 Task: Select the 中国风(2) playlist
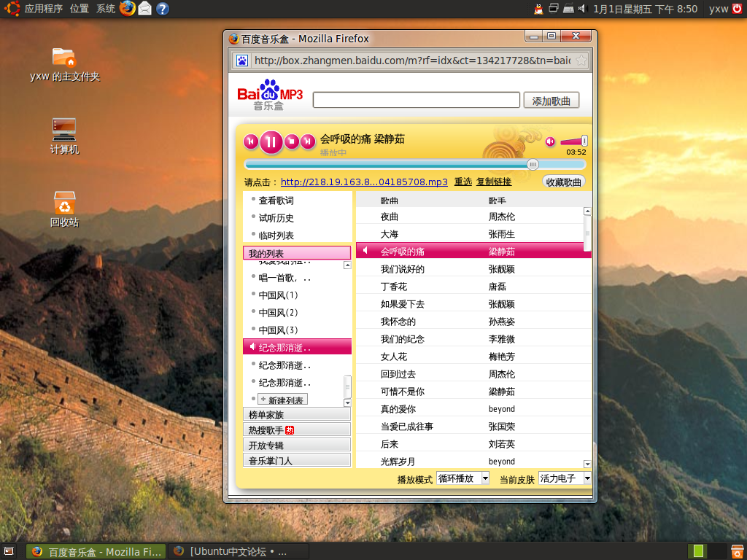point(278,313)
